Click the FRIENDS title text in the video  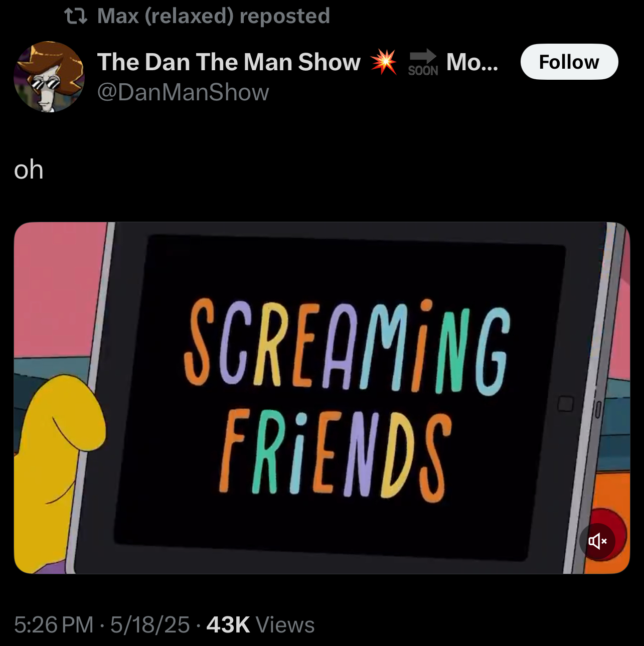click(x=332, y=455)
